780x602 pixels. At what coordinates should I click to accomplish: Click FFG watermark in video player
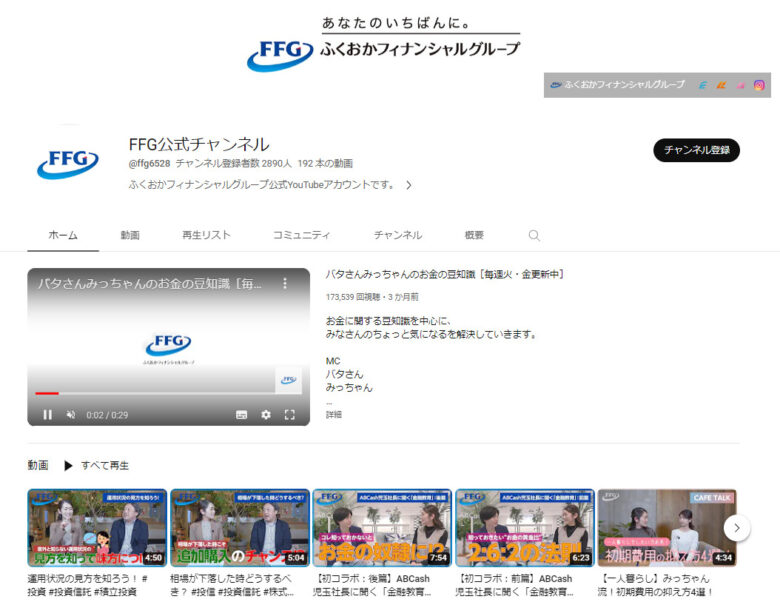point(289,380)
